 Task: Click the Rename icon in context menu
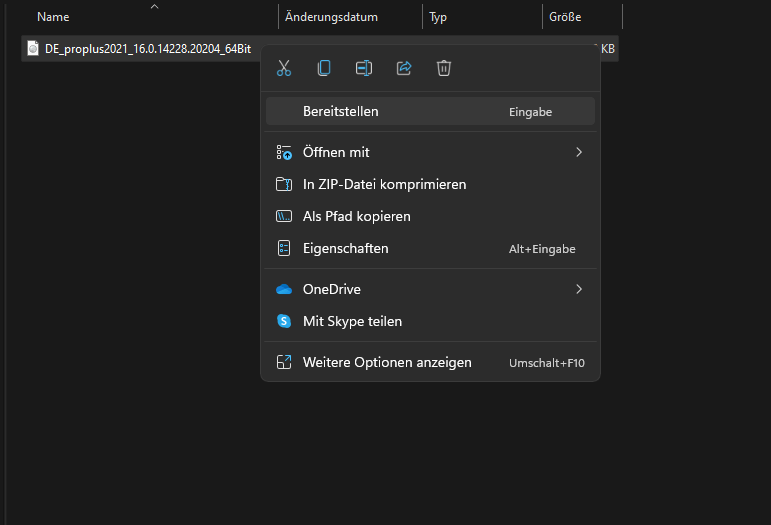click(x=364, y=68)
